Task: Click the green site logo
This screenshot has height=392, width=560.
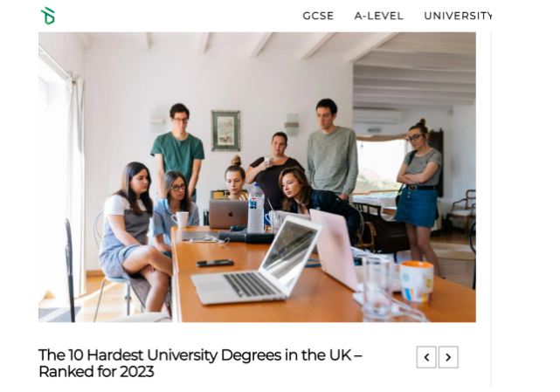Action: click(48, 16)
